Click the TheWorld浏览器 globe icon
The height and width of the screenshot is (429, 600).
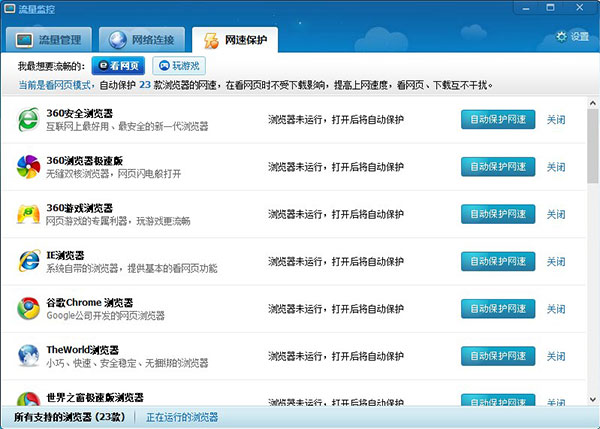(29, 355)
